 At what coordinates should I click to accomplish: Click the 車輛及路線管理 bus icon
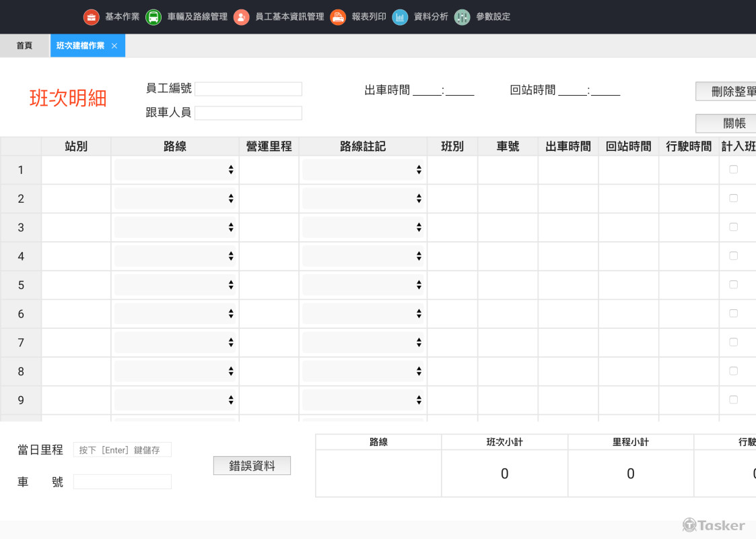tap(153, 17)
